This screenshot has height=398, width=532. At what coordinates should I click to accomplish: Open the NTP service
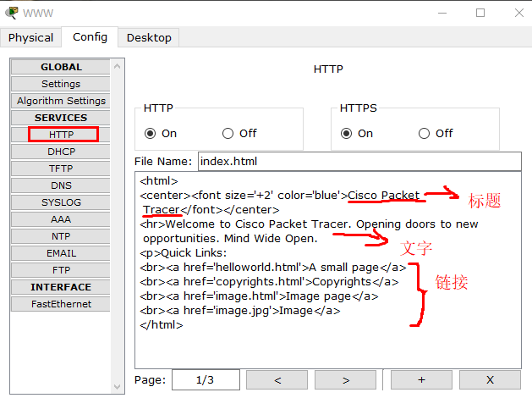point(61,236)
